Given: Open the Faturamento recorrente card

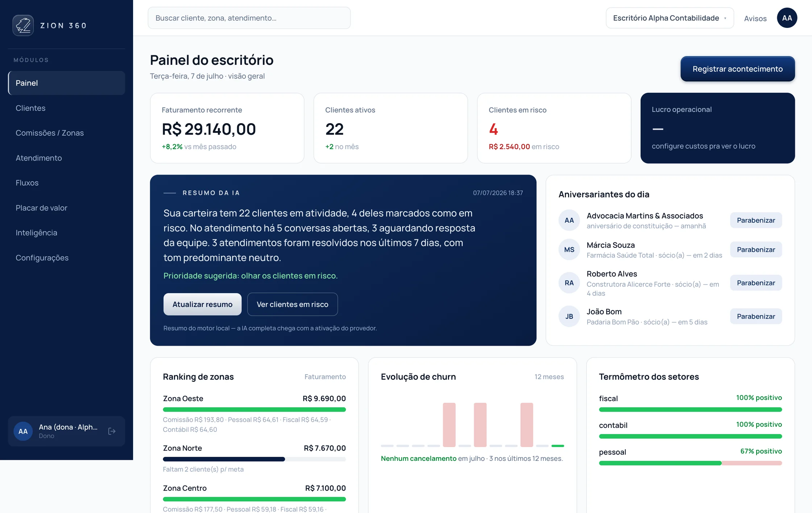Looking at the screenshot, I should click(227, 128).
